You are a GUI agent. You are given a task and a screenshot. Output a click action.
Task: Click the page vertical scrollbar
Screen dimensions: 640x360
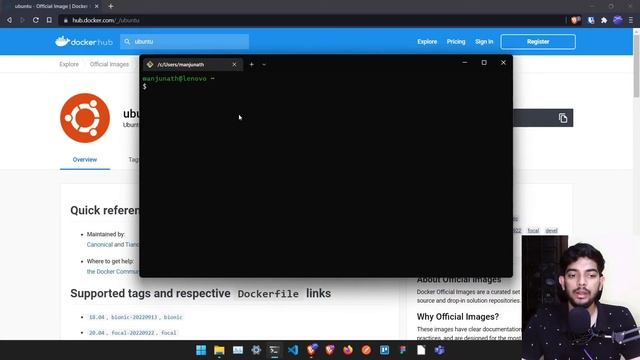point(636,65)
